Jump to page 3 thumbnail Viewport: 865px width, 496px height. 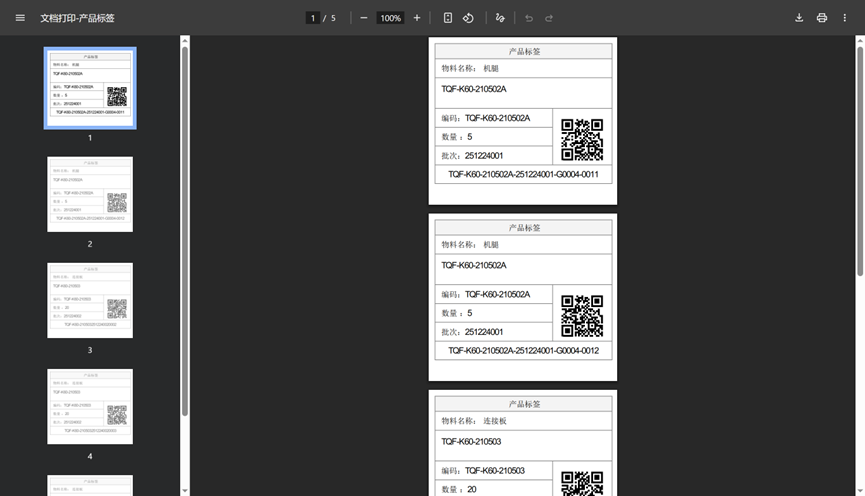90,300
